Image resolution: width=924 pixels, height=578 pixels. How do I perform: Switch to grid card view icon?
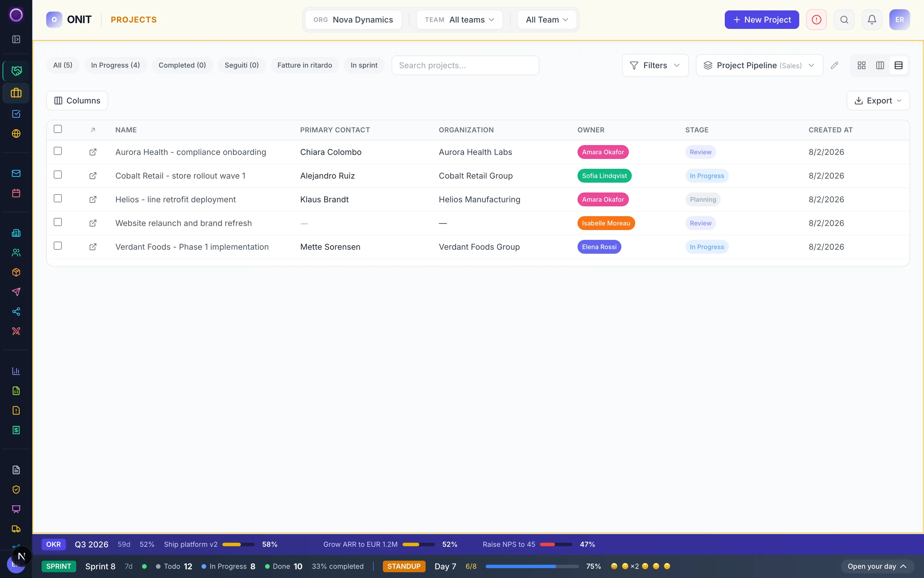click(x=861, y=65)
